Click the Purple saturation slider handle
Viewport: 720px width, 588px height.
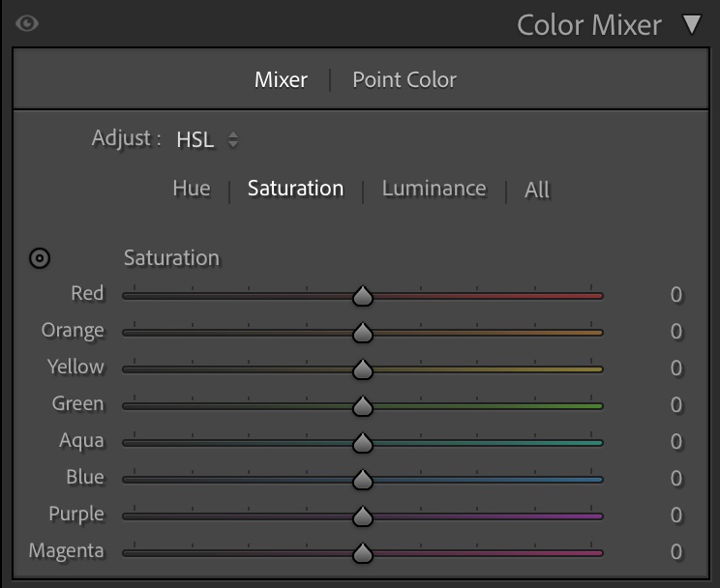click(363, 515)
